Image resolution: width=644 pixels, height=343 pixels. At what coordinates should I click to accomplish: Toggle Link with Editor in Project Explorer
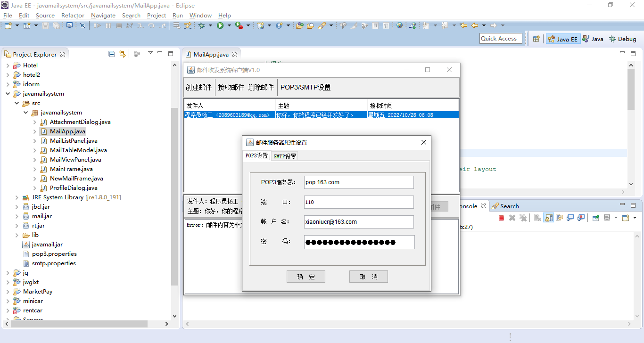(122, 54)
